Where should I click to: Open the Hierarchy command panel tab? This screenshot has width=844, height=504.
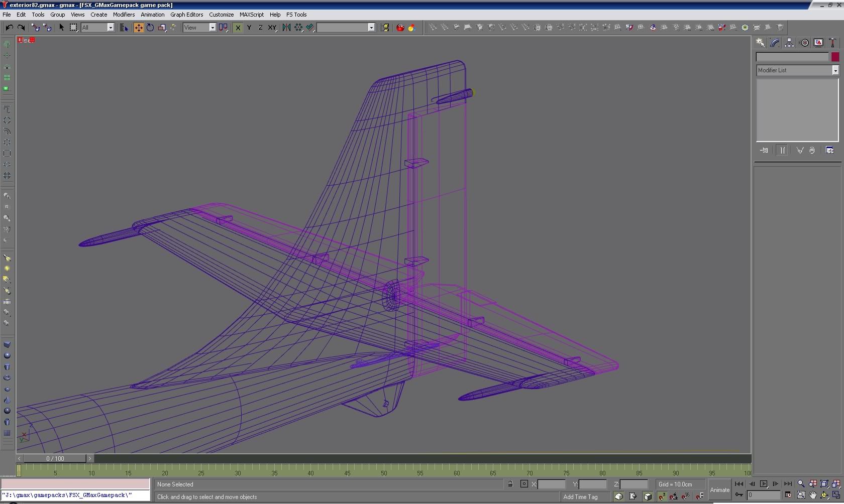[789, 43]
